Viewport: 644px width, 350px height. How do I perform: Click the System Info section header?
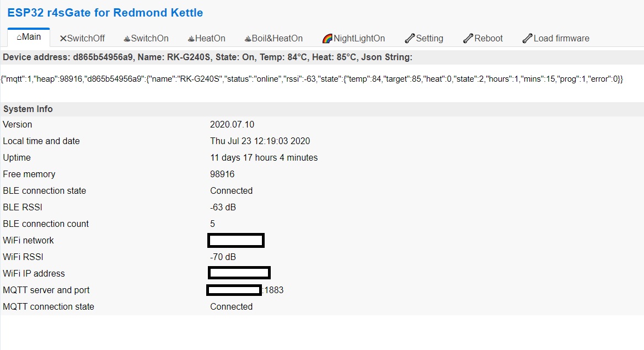(x=28, y=109)
